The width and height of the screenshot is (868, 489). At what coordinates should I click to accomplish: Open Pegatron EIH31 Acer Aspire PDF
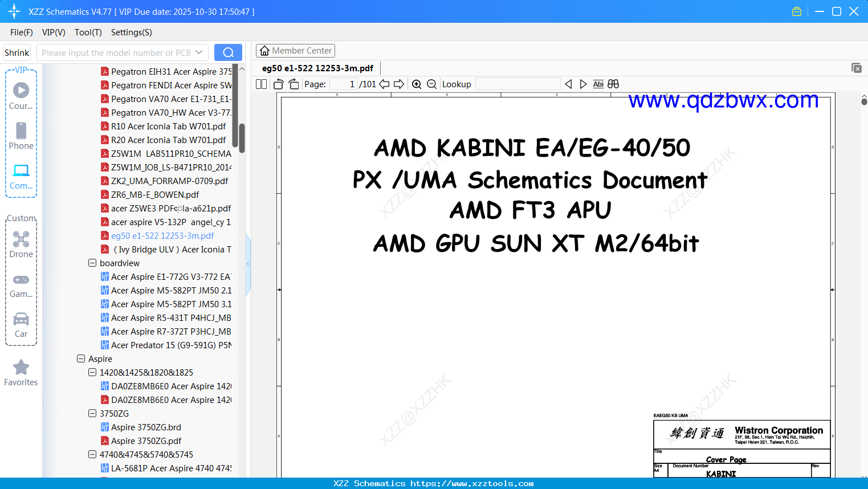coord(166,72)
